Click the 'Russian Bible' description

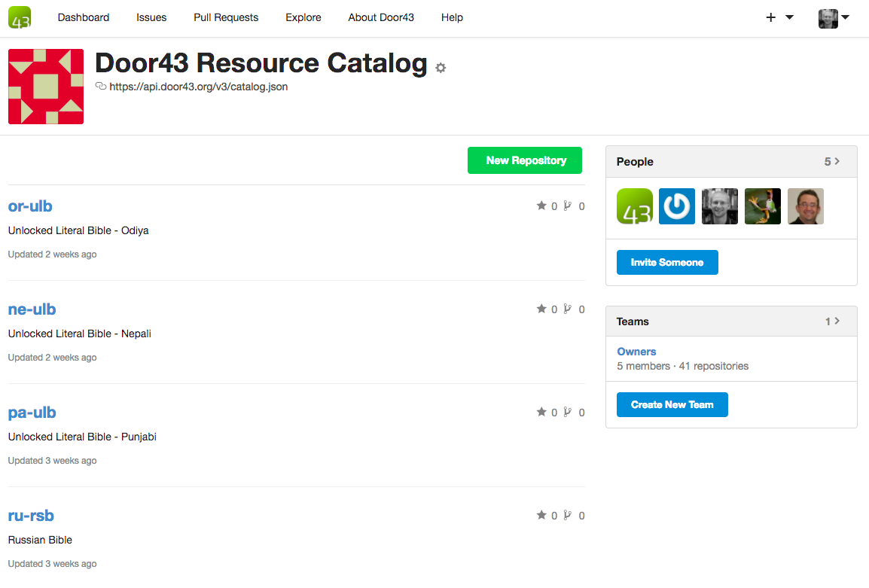[40, 540]
